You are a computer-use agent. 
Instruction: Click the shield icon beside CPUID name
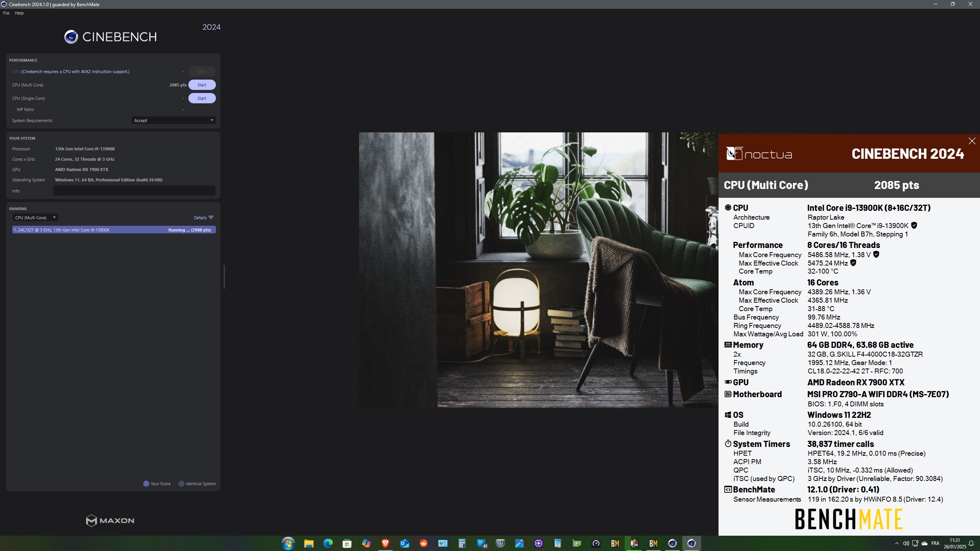914,225
